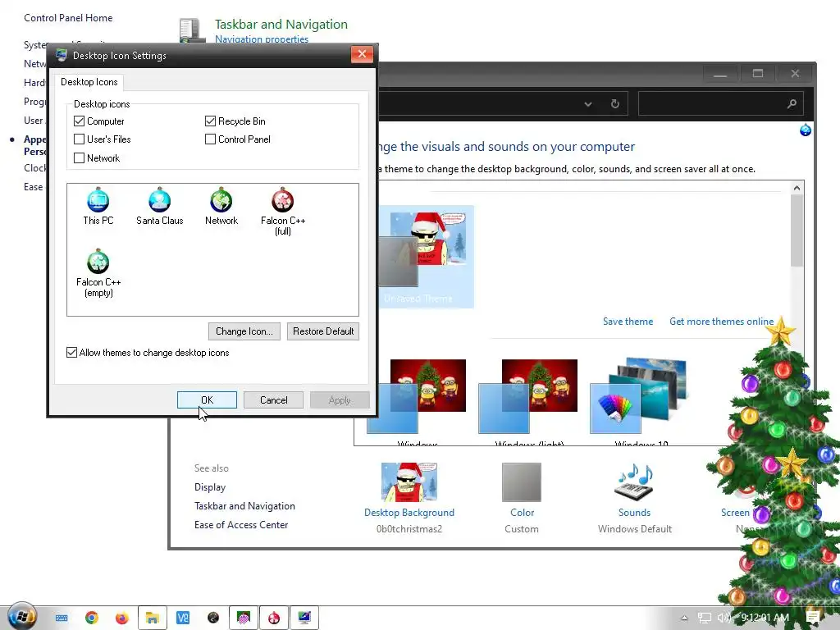This screenshot has height=630, width=840.
Task: Click the network tray icon
Action: pos(705,618)
